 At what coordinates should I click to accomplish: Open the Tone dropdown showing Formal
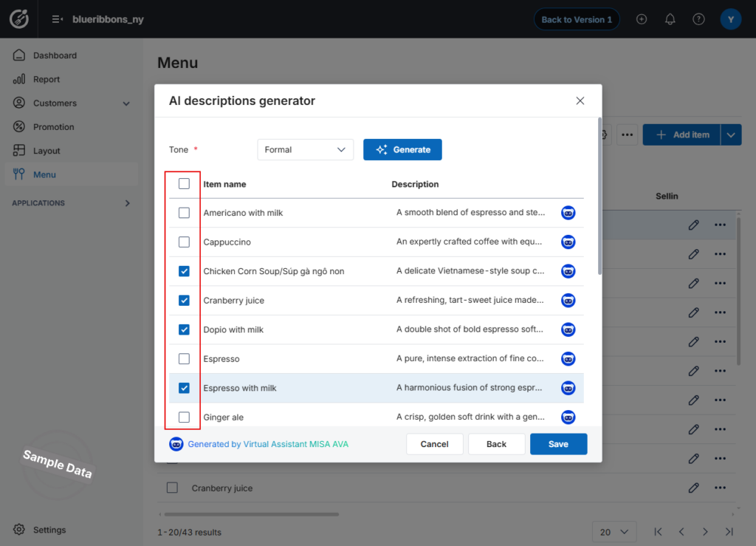tap(305, 149)
